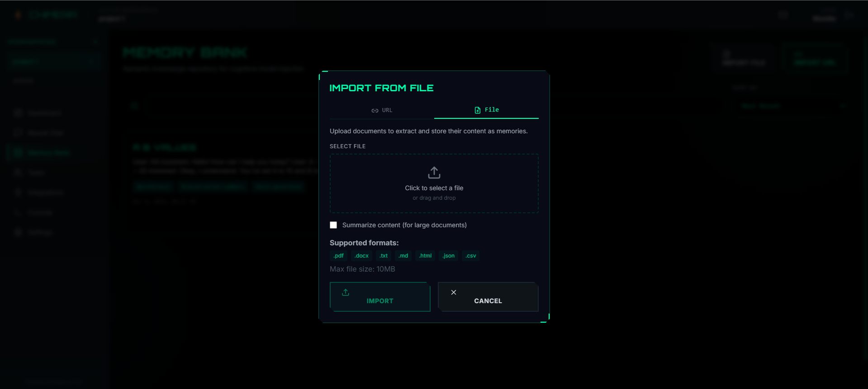868x389 pixels.
Task: Click the X icon on the Cancel button
Action: (x=454, y=292)
